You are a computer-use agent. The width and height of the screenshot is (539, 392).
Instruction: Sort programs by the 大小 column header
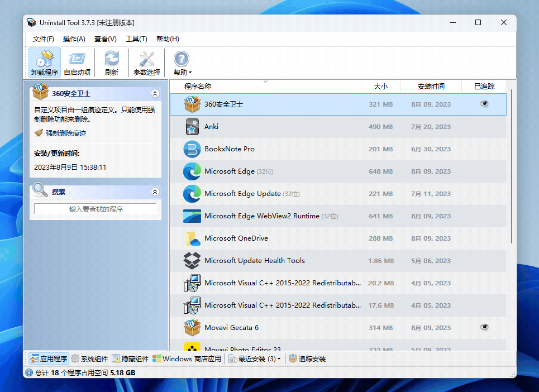(380, 87)
